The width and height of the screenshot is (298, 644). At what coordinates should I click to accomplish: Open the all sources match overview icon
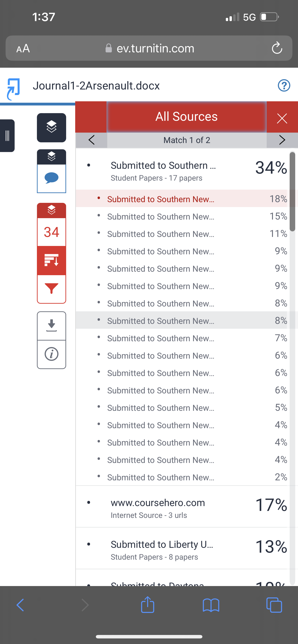pyautogui.click(x=52, y=260)
